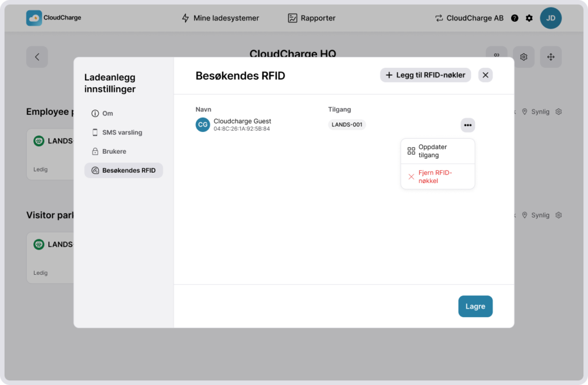Open the Brukere section
Screen dimensions: 588x385
[114, 151]
